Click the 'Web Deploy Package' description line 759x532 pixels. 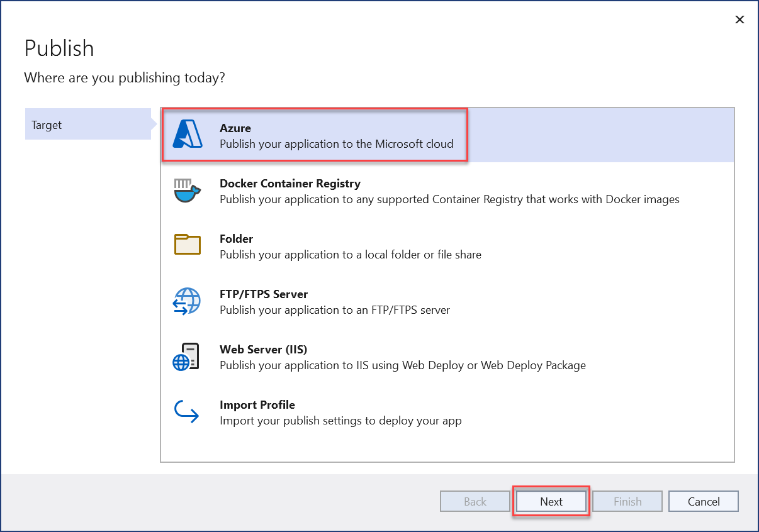tap(403, 365)
